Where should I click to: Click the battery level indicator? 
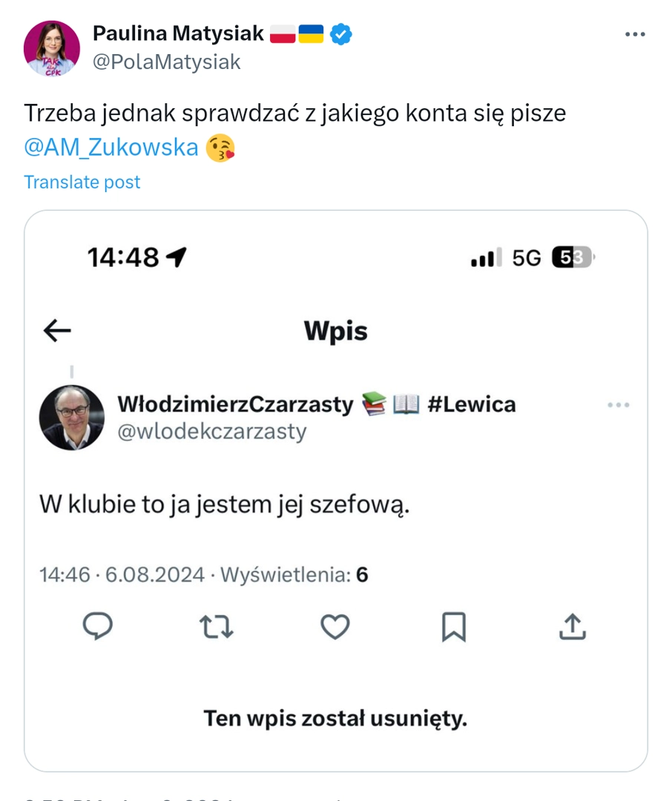573,258
